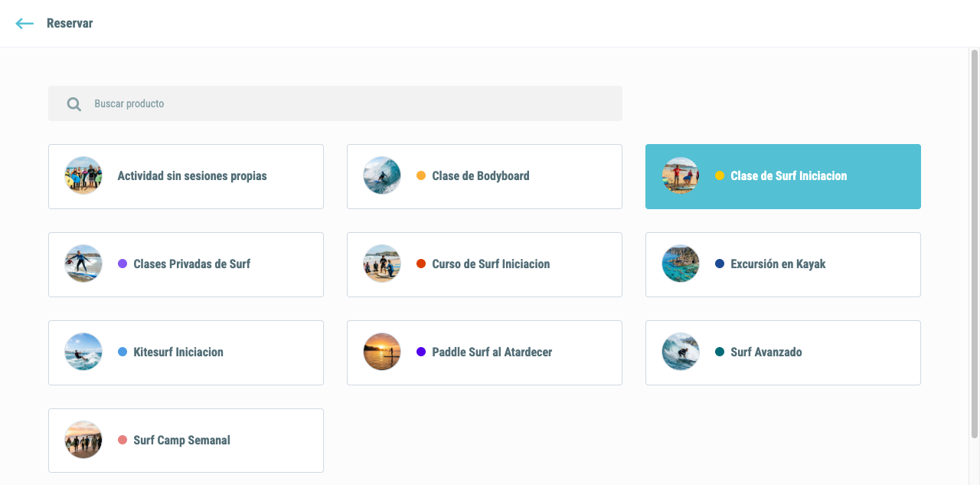Click the Excursión en Kayak round photo
The image size is (980, 485).
click(x=680, y=264)
